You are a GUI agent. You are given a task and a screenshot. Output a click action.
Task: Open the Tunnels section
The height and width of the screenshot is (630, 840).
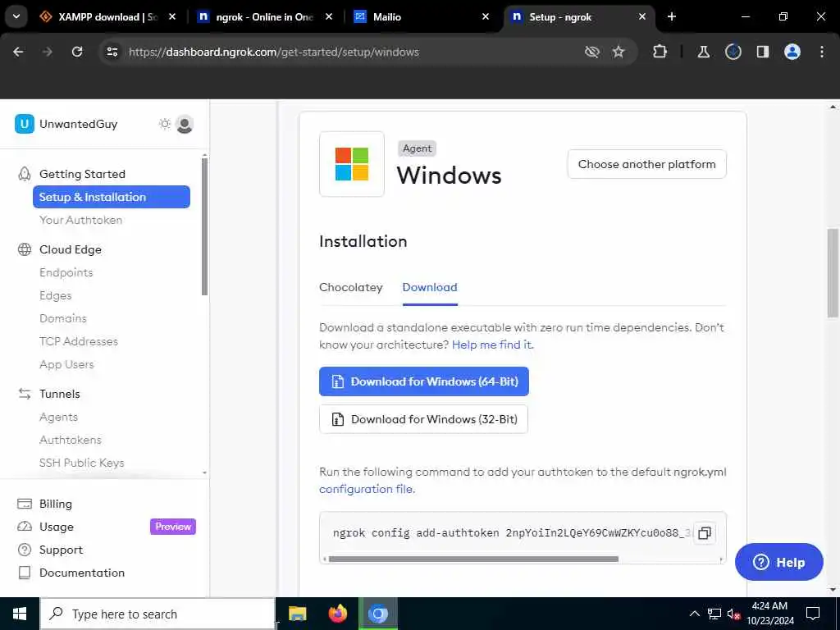59,394
